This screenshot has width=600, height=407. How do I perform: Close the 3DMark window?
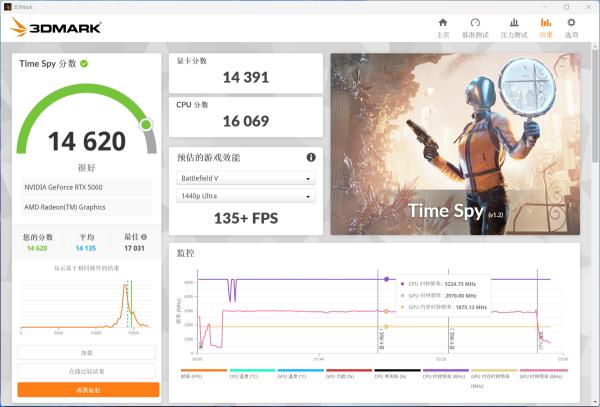coord(589,7)
